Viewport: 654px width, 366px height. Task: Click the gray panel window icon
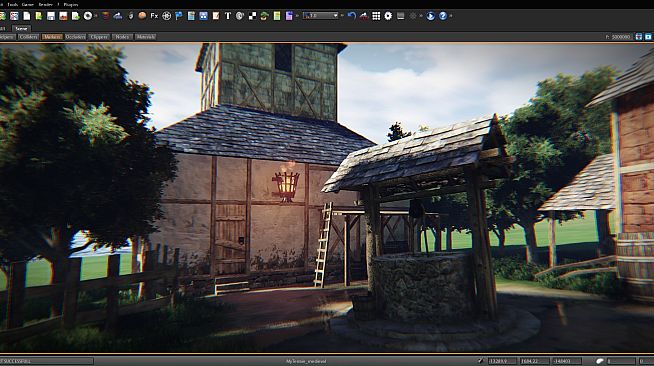[x=400, y=16]
